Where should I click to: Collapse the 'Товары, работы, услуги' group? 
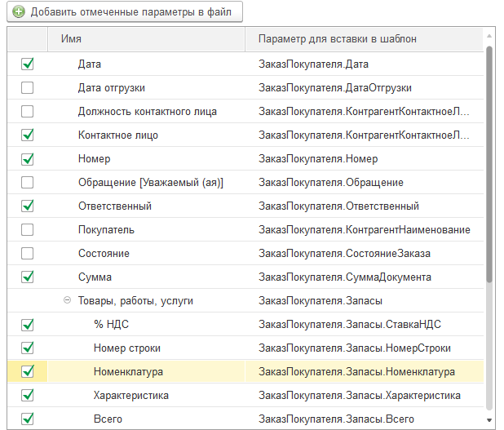67,300
